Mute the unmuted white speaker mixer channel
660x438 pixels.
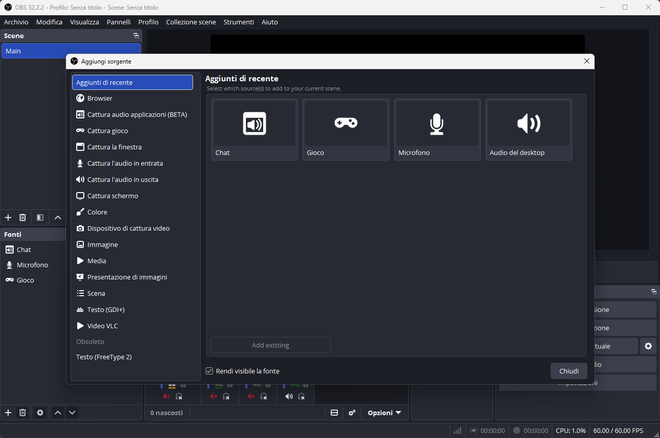(289, 396)
